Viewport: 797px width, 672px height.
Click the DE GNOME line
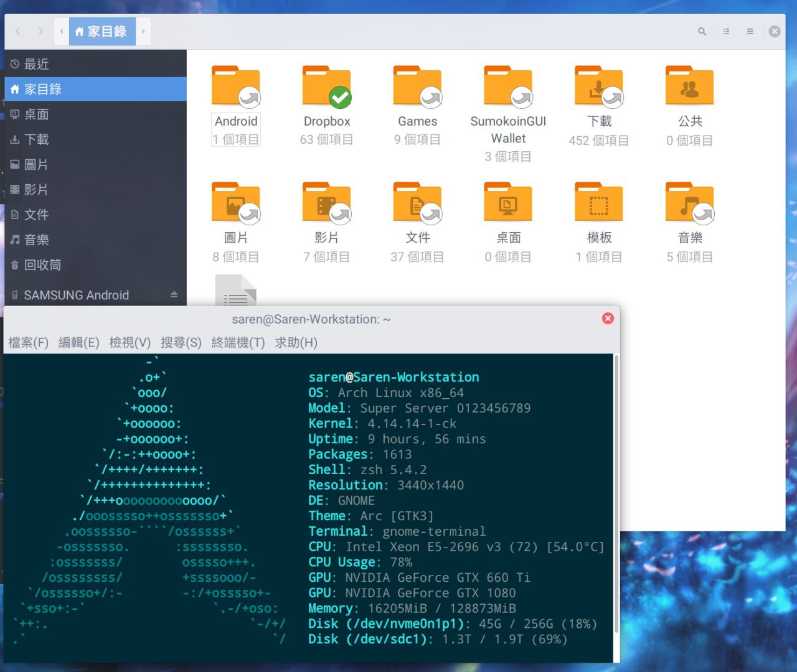pyautogui.click(x=342, y=501)
